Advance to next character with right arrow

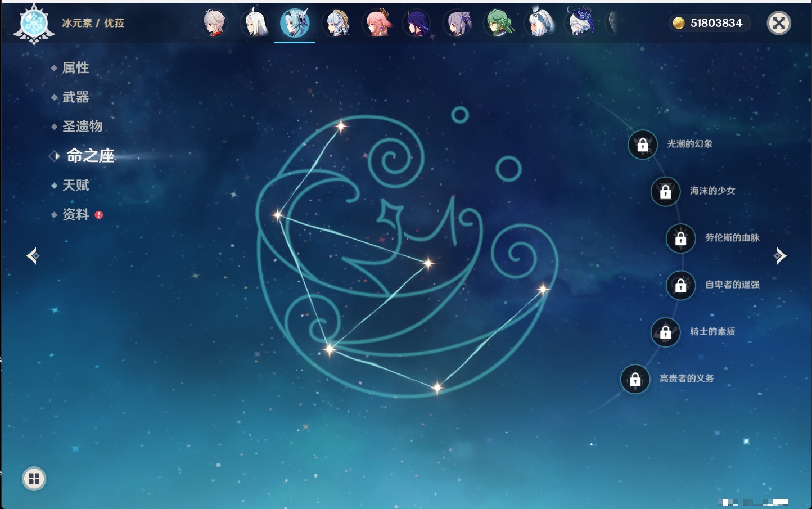(780, 256)
